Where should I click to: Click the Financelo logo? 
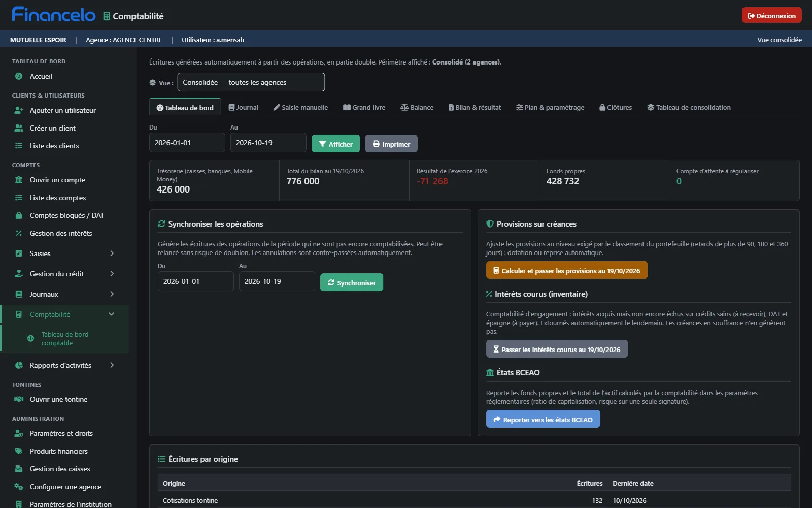click(54, 14)
